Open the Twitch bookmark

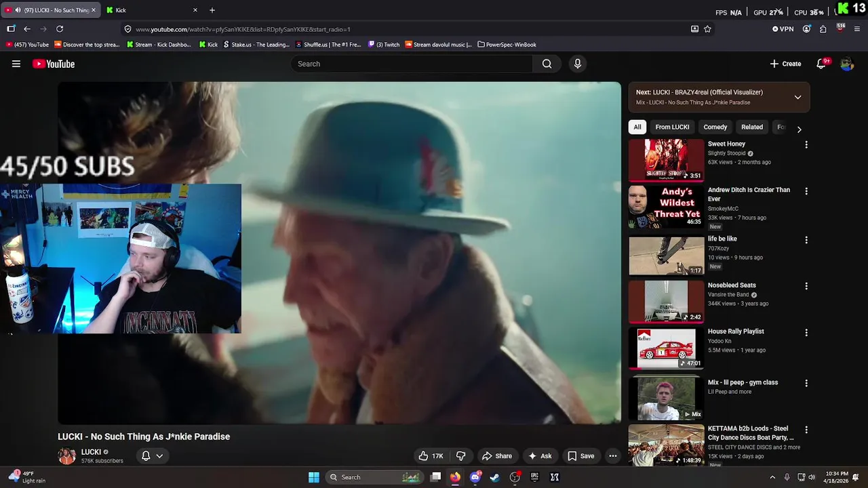tap(384, 45)
